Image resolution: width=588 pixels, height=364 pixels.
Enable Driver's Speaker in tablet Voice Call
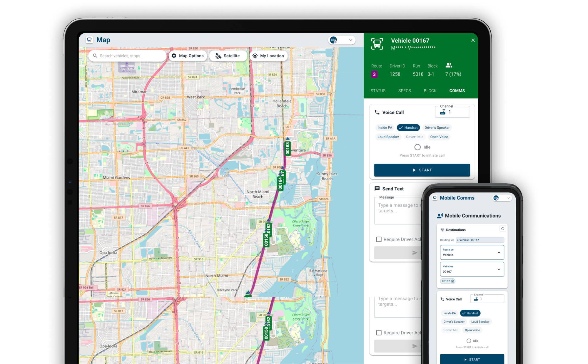point(437,128)
